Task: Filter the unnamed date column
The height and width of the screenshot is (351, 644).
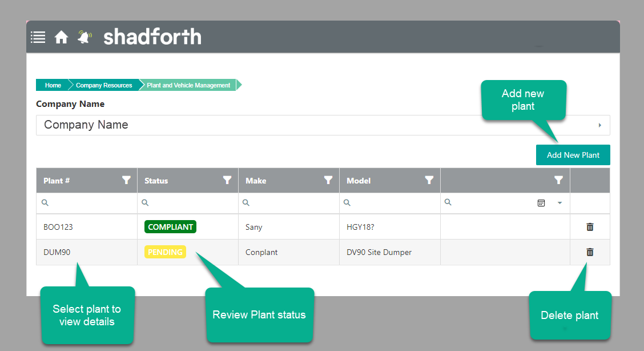Action: pos(558,180)
